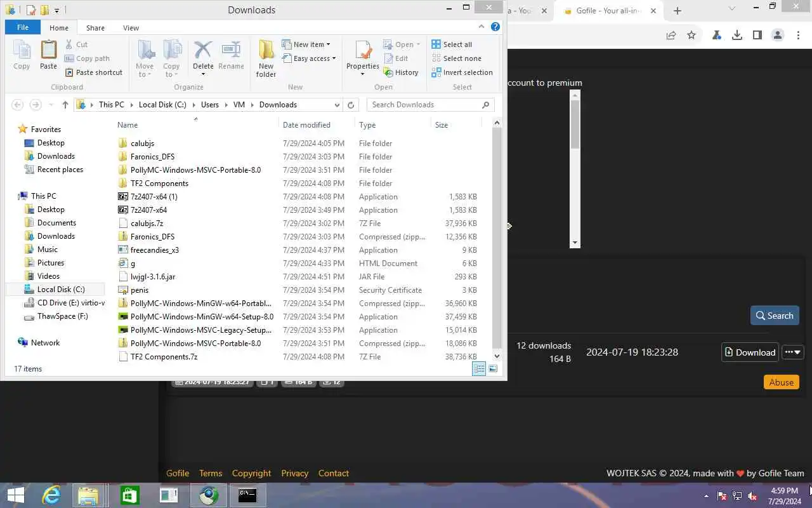Click the orange Abuse button
The width and height of the screenshot is (812, 508).
click(x=782, y=382)
